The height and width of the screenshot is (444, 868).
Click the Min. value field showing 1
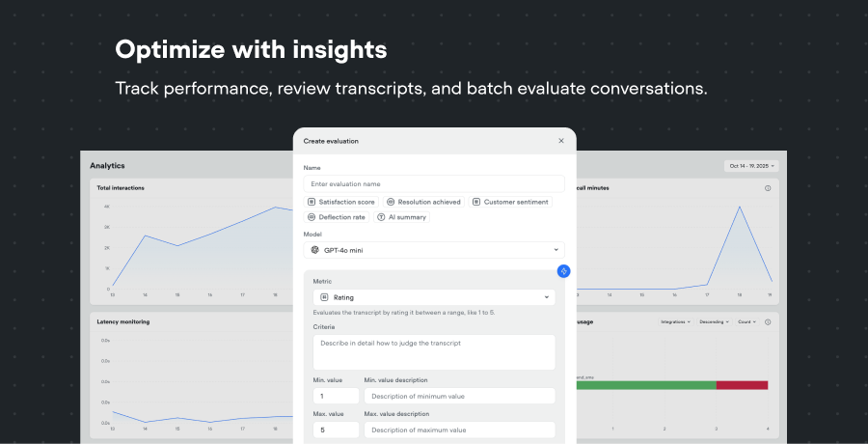tap(336, 396)
